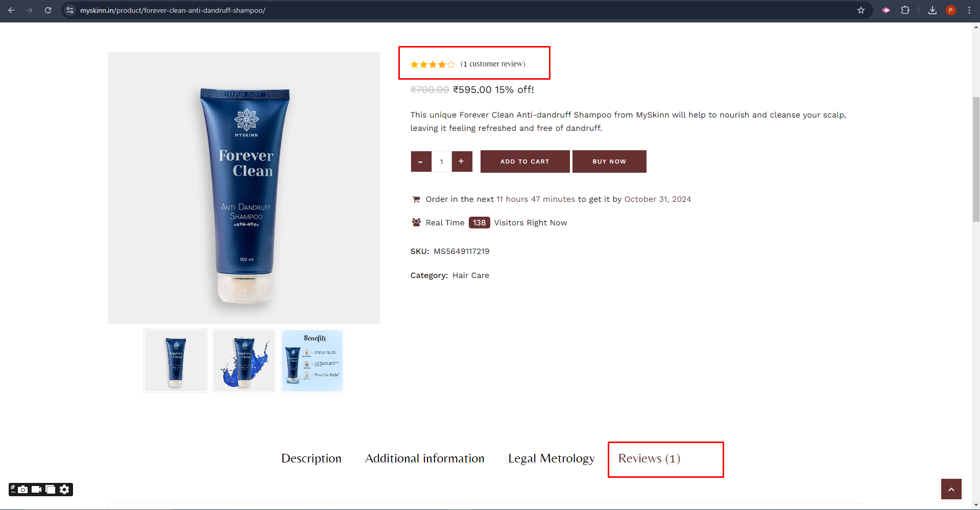Go forward in browser history
Screen dimensions: 980x510
click(30, 10)
